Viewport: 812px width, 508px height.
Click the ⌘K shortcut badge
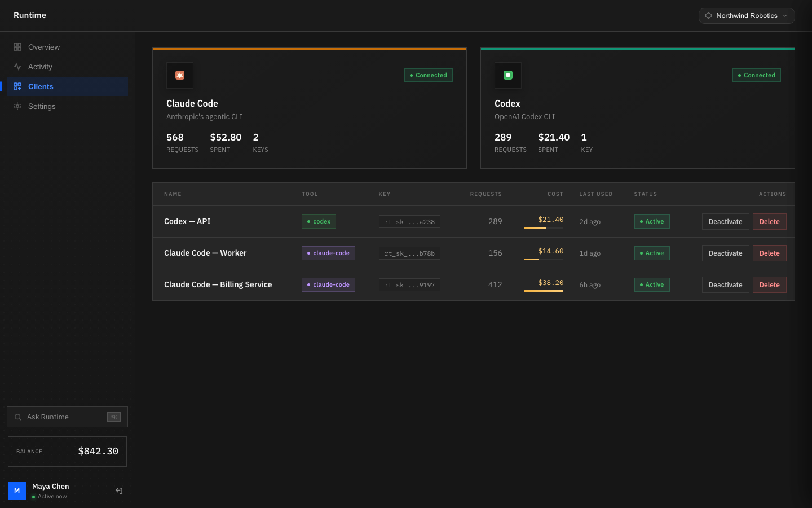click(114, 417)
